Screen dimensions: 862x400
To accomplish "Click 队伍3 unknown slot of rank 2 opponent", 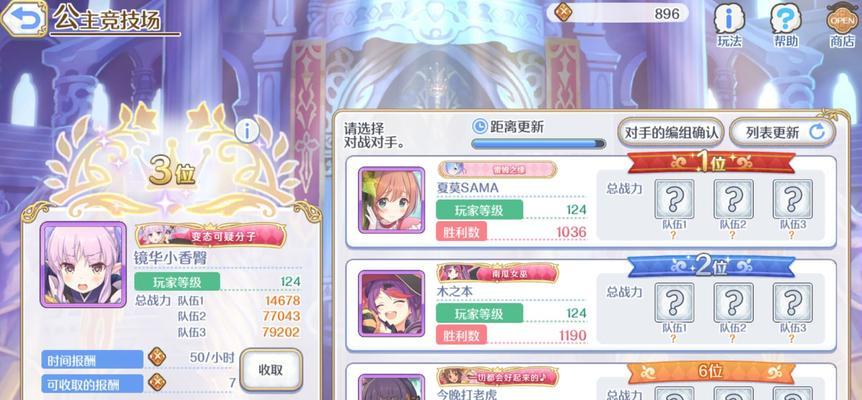I will tap(792, 303).
